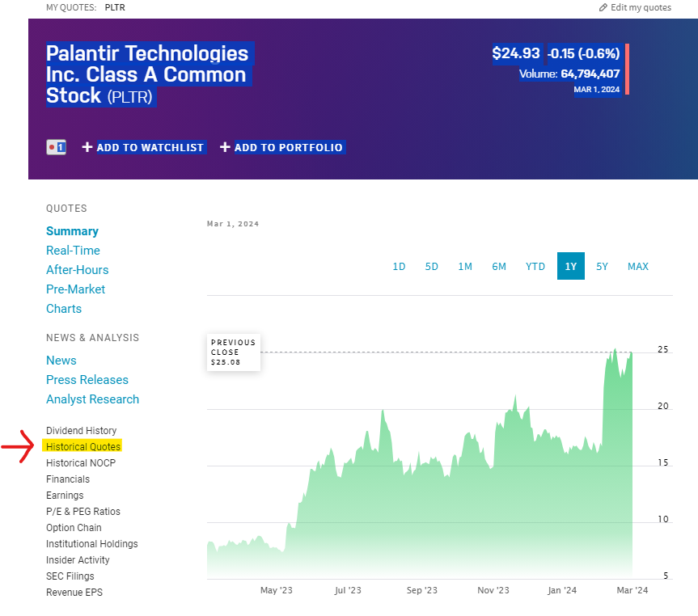Click the Palantir Technologies stock title
The width and height of the screenshot is (698, 616).
pyautogui.click(x=147, y=74)
